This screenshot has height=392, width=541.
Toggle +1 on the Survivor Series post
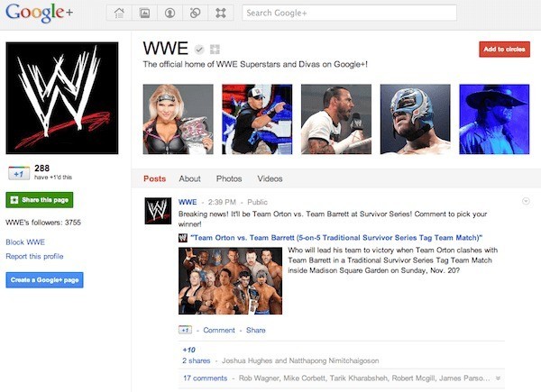186,330
